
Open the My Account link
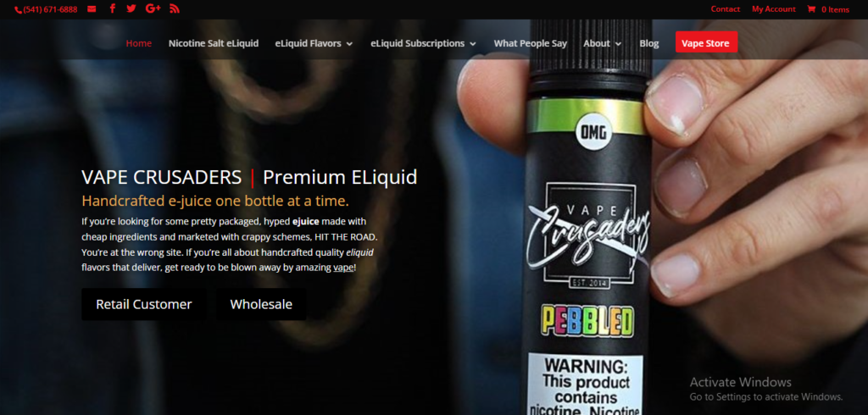(x=773, y=8)
